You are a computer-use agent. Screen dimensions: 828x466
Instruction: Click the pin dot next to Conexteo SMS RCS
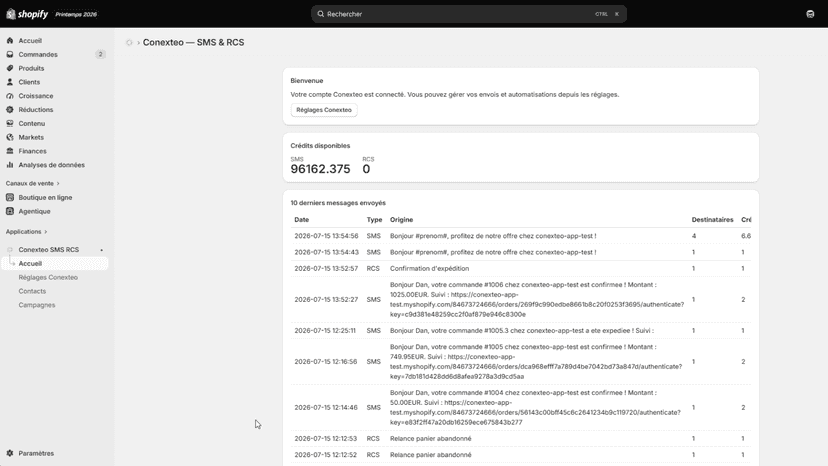pos(102,250)
